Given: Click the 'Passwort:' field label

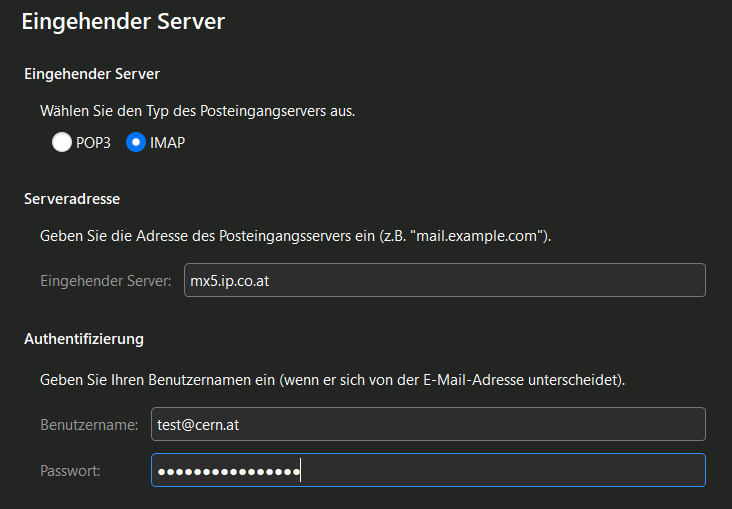Looking at the screenshot, I should click(70, 471).
